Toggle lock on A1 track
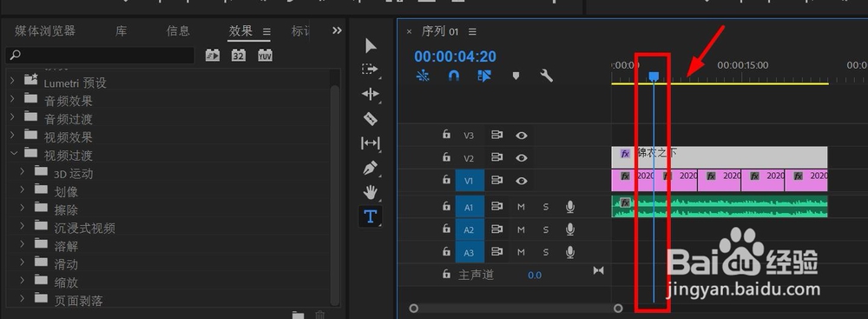 pyautogui.click(x=446, y=206)
